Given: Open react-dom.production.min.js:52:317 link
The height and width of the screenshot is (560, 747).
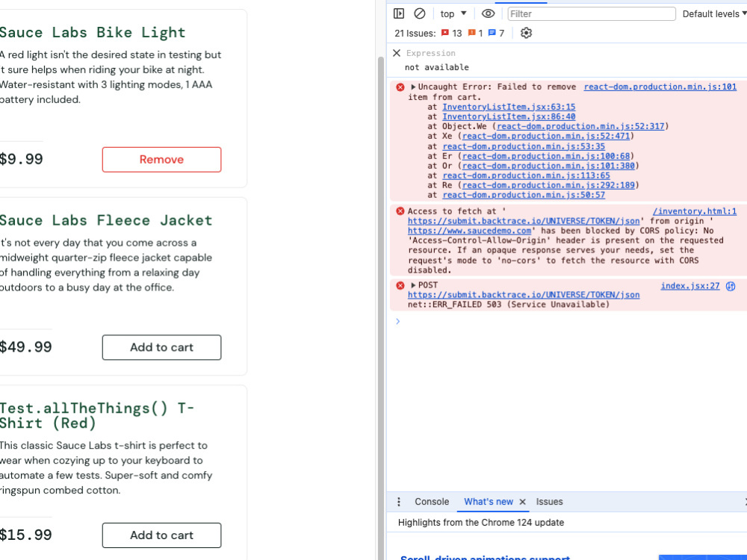Looking at the screenshot, I should click(580, 126).
